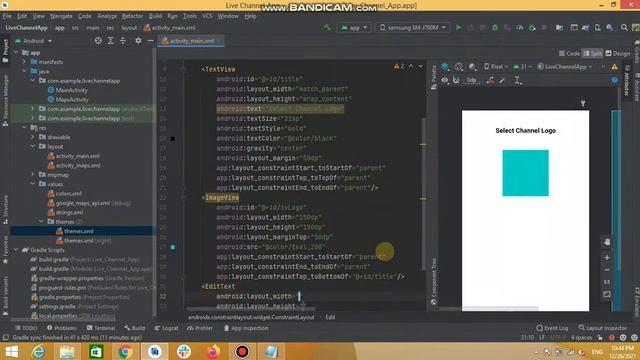
Task: Open project panel settings gear
Action: point(138,41)
